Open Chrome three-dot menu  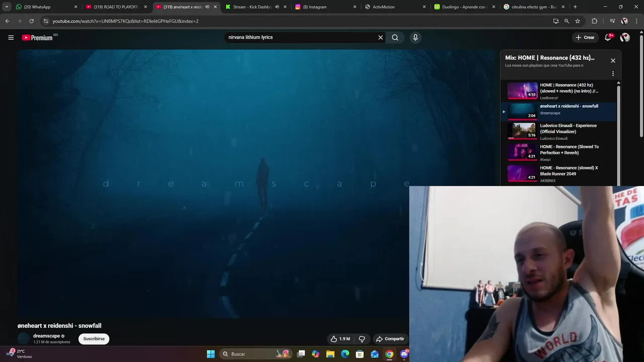(636, 21)
